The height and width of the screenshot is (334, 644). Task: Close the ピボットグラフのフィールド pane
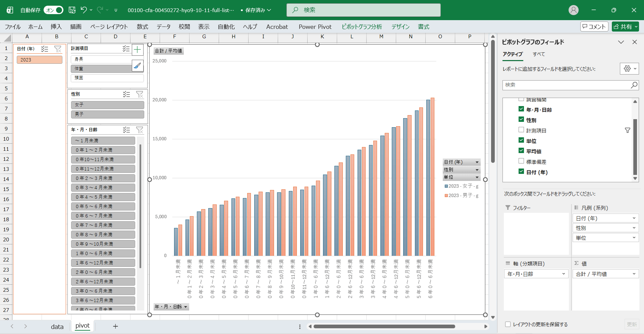pyautogui.click(x=634, y=42)
